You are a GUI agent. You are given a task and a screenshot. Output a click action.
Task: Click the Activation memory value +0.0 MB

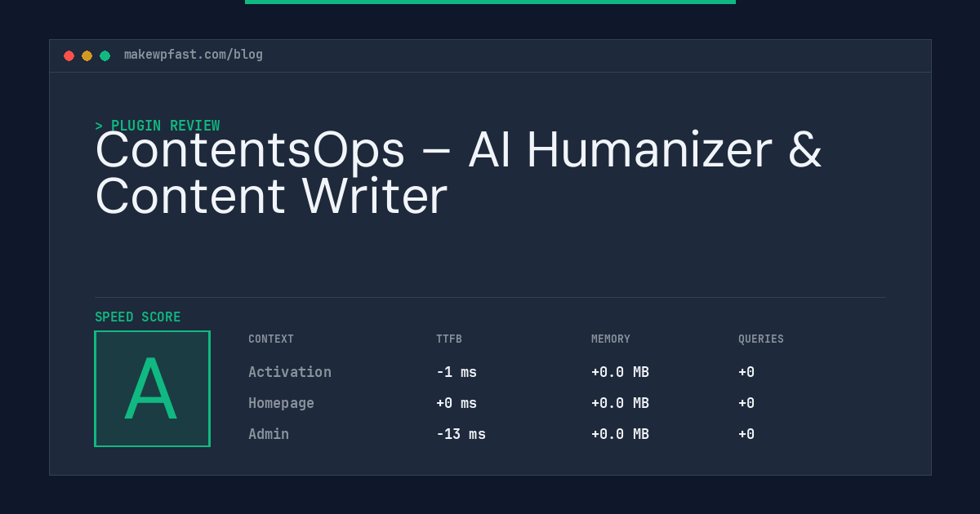pyautogui.click(x=620, y=372)
